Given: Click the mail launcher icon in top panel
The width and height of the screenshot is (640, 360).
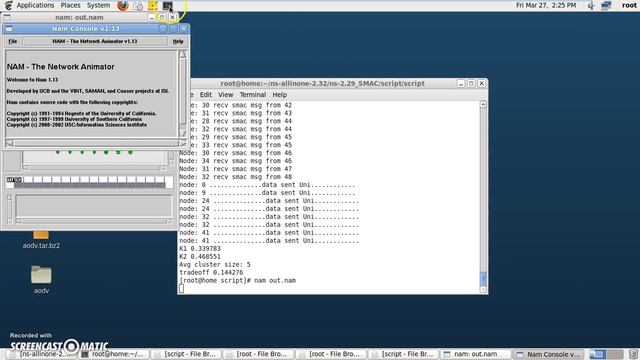Looking at the screenshot, I should (138, 6).
